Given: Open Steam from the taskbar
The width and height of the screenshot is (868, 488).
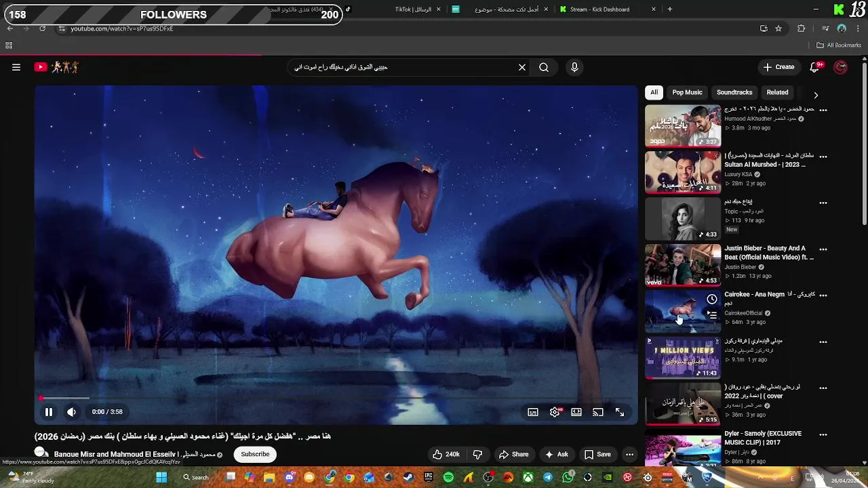Looking at the screenshot, I should [408, 477].
